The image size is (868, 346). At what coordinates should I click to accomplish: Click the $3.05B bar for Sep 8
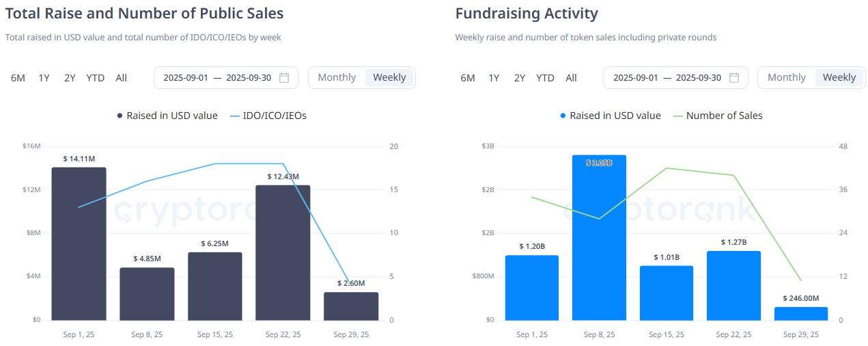599,239
